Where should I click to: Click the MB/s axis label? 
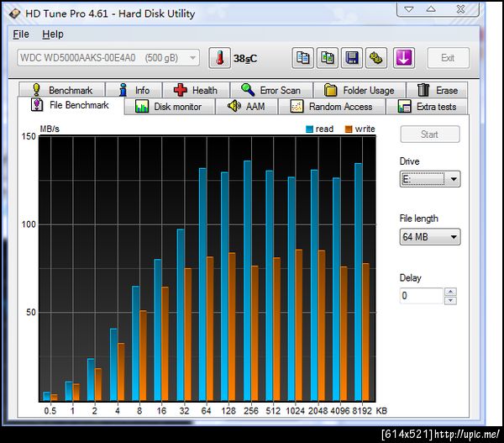point(50,129)
